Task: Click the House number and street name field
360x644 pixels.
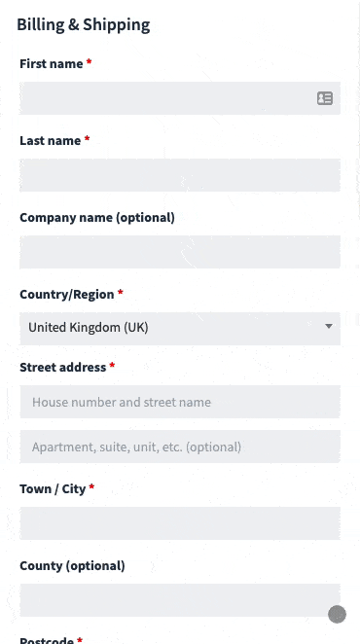Action: point(180,402)
